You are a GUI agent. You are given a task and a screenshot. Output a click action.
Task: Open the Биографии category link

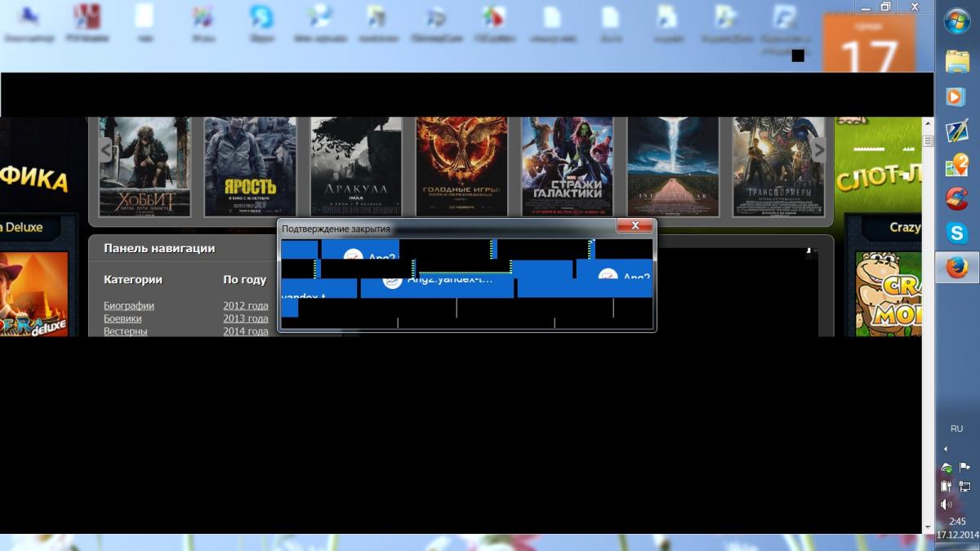pos(129,305)
